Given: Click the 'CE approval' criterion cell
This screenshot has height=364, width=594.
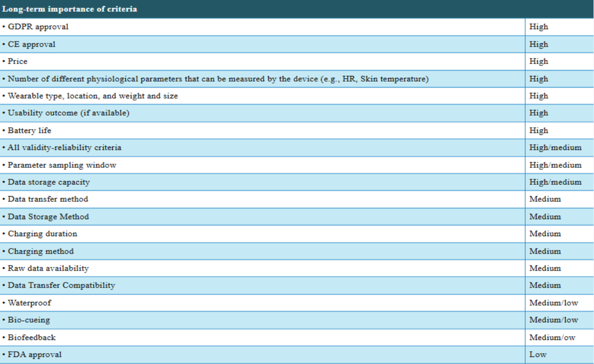Looking at the screenshot, I should [32, 44].
